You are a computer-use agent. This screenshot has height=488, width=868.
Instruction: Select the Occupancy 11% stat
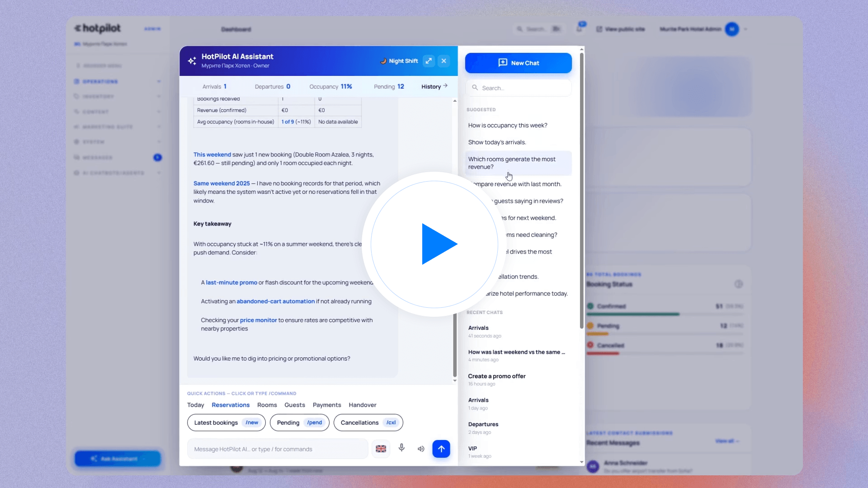(x=330, y=86)
